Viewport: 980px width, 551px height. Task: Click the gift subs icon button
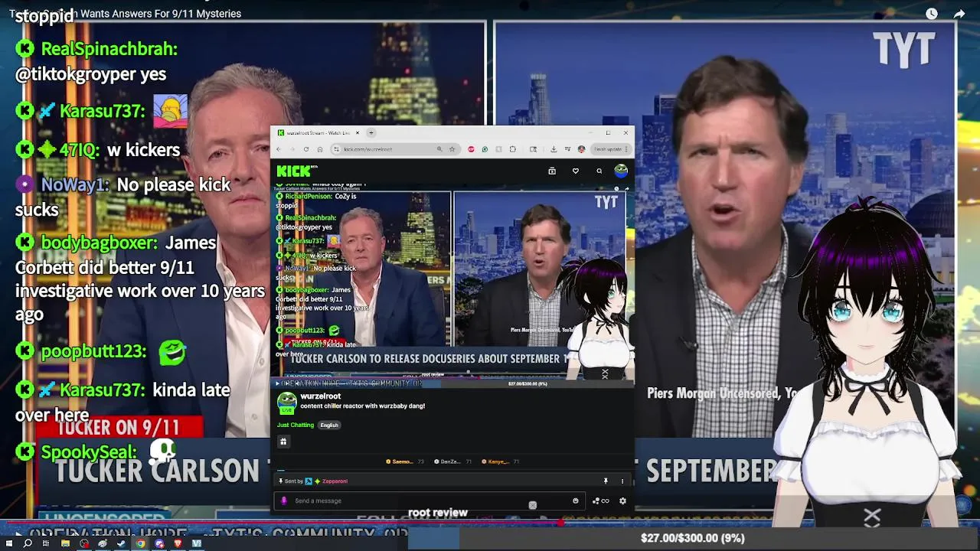(x=283, y=442)
